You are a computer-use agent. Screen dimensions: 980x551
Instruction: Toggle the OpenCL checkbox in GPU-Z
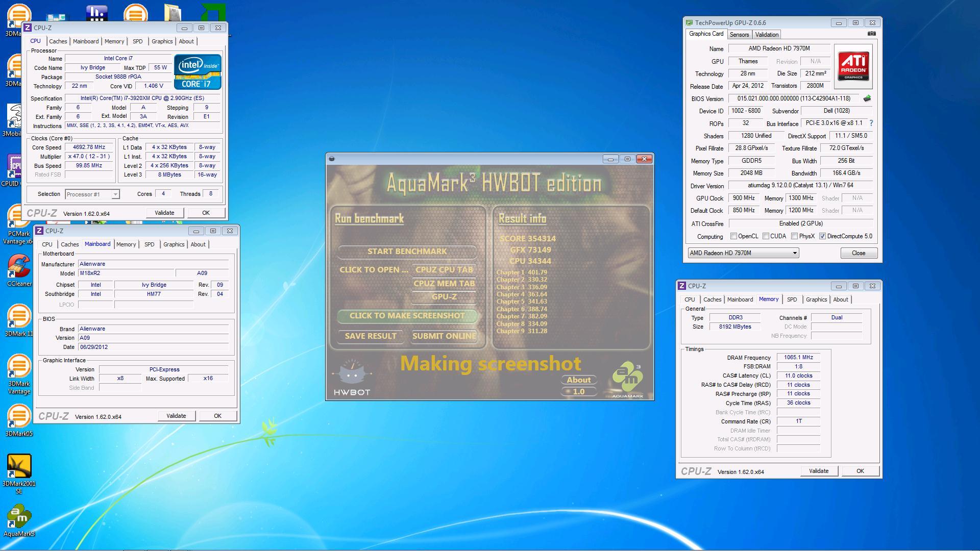coord(733,236)
